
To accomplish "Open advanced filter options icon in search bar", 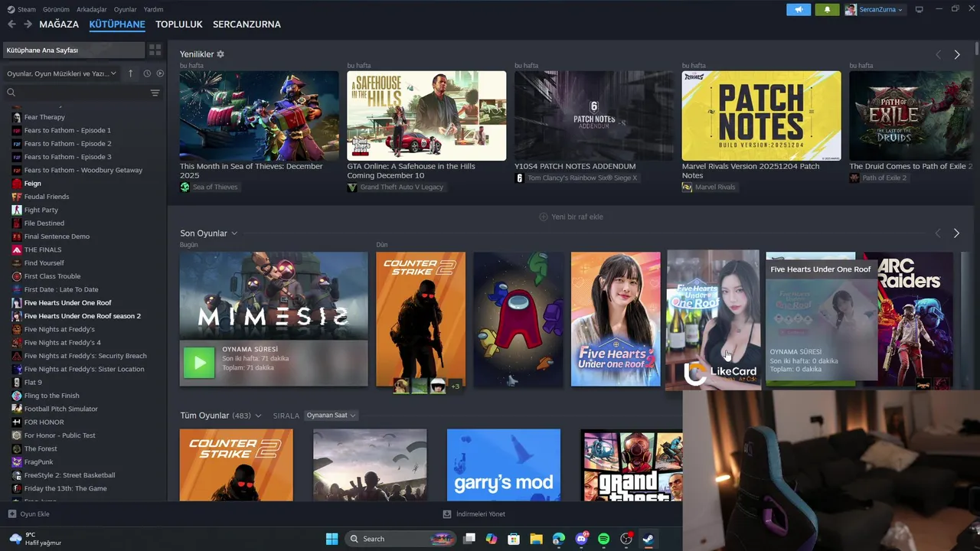I will pyautogui.click(x=155, y=93).
